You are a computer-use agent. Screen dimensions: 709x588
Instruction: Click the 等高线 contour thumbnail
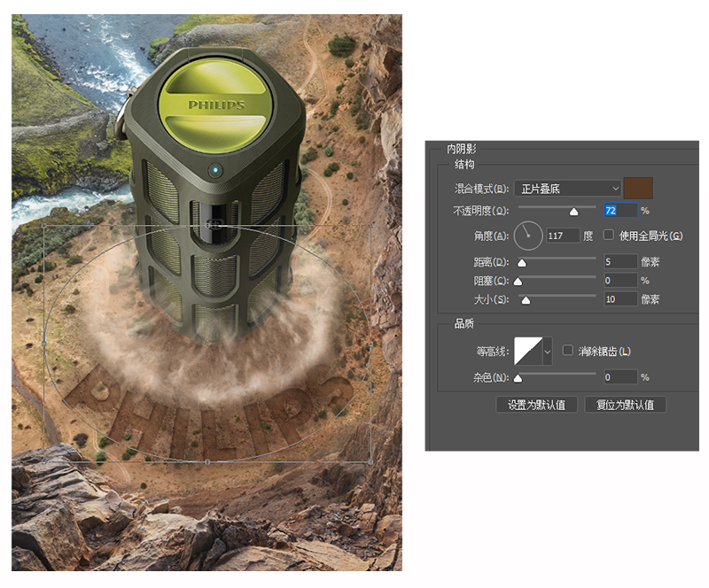pos(528,351)
